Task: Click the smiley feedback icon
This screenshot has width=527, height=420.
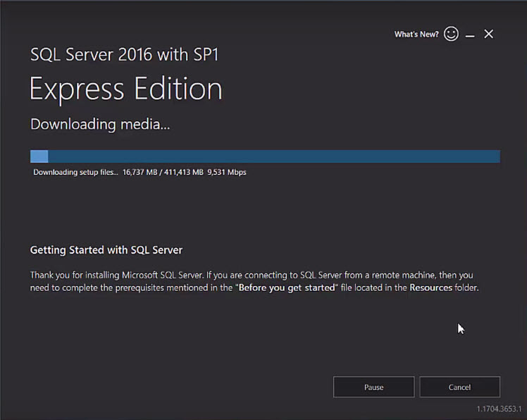Action: click(451, 34)
